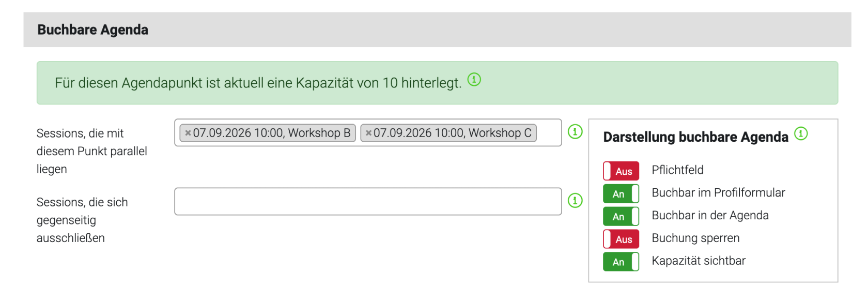Click the capacity of 10 notice text
Image resolution: width=868 pixels, height=300 pixels.
click(258, 83)
